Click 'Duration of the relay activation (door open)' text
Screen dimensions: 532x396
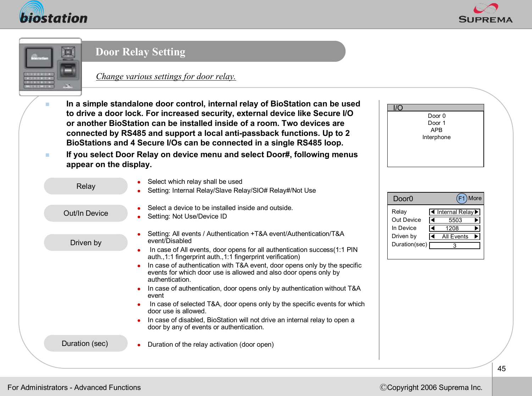click(211, 345)
